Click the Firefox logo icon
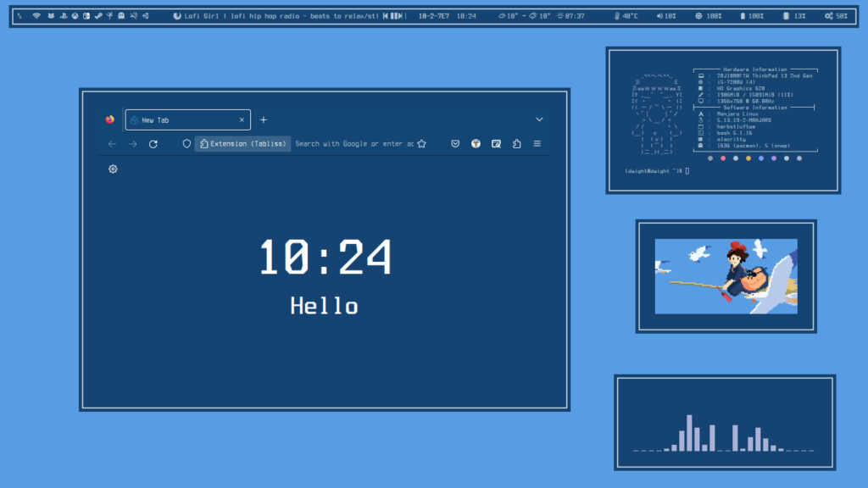This screenshot has width=868, height=488. coord(110,119)
